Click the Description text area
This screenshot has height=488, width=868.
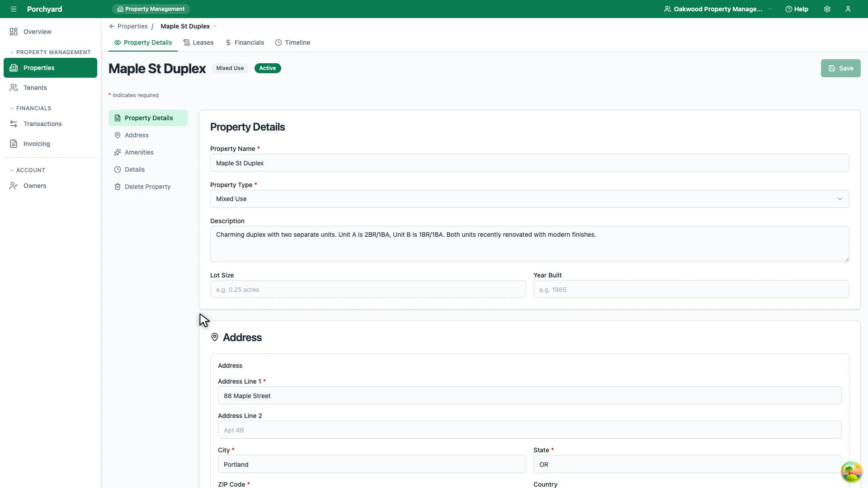pyautogui.click(x=529, y=244)
